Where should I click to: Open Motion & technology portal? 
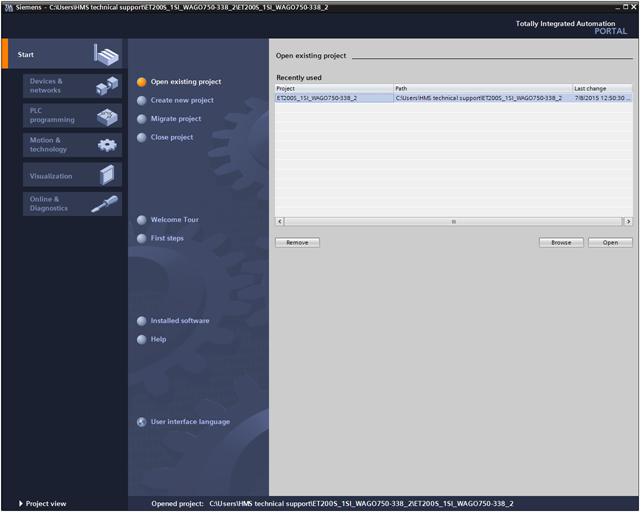pyautogui.click(x=72, y=145)
